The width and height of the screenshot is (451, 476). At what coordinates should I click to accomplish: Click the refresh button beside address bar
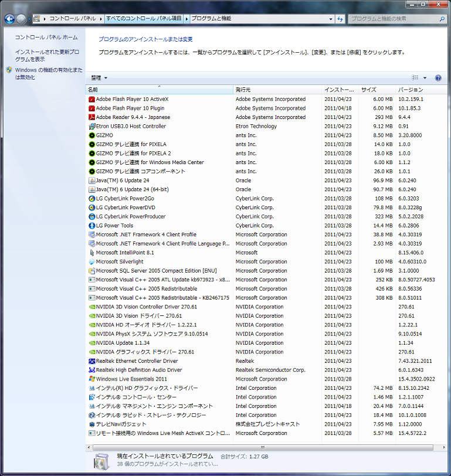[340, 19]
